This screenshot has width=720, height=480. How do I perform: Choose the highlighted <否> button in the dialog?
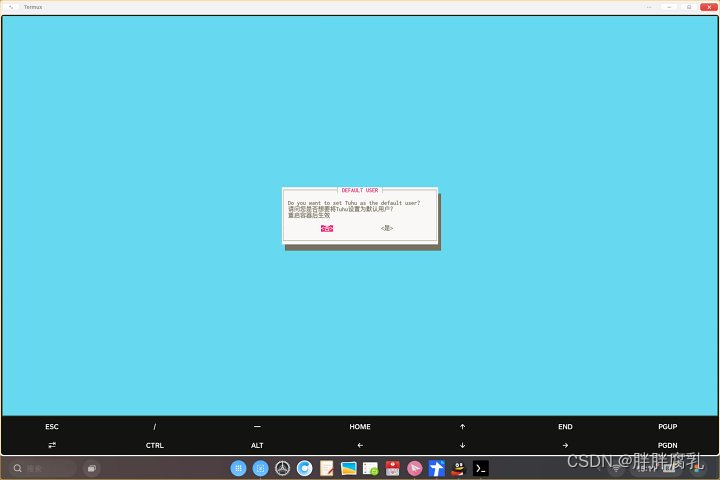click(x=326, y=228)
